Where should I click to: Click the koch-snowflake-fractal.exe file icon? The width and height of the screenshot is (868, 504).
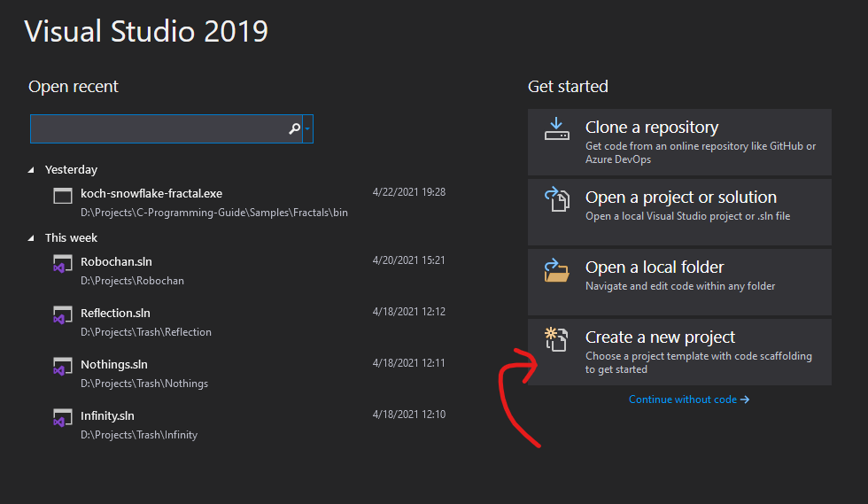(63, 196)
